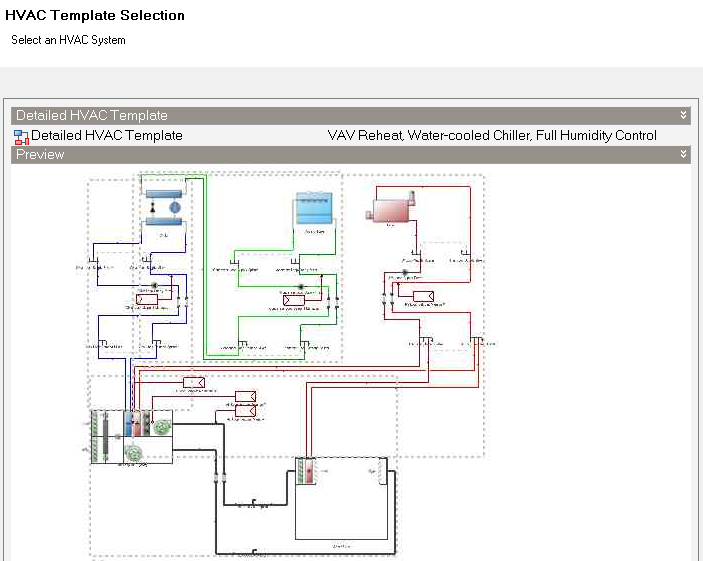Select the chilled water loop pump icon
703x561 pixels.
pyautogui.click(x=155, y=285)
